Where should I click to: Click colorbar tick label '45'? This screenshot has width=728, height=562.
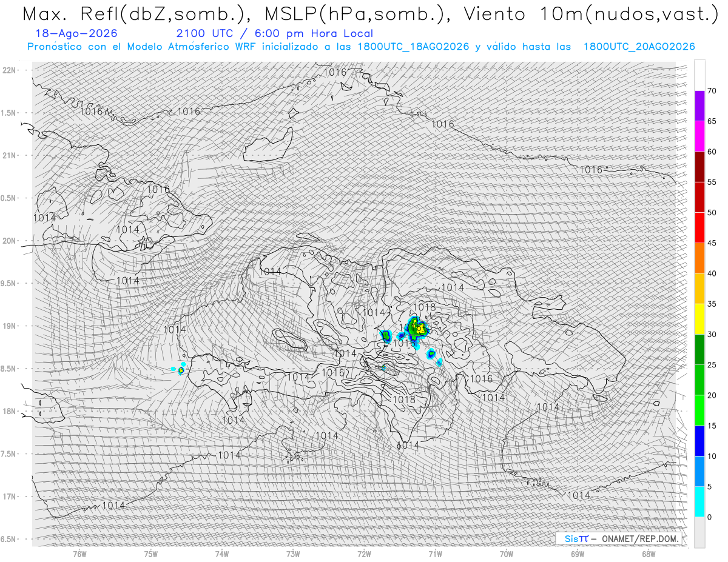(x=712, y=243)
